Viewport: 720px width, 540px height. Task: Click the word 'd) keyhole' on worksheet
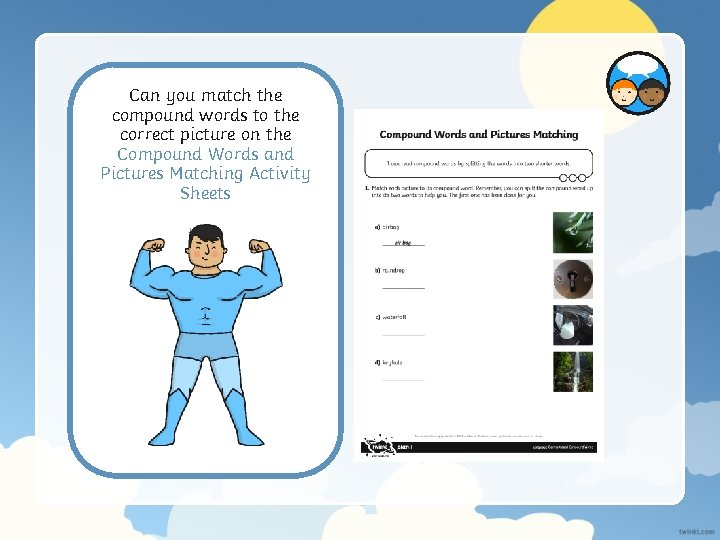[388, 363]
